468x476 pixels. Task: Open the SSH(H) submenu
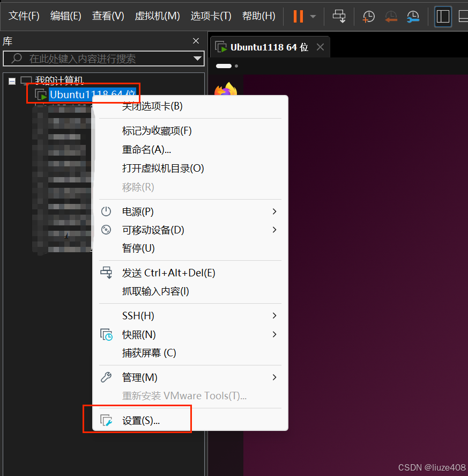point(190,316)
